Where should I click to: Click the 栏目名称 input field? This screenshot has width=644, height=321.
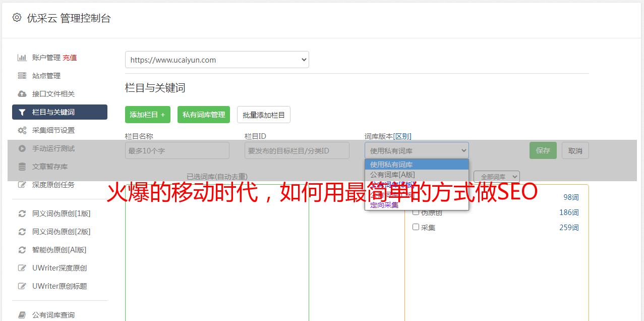(x=177, y=150)
